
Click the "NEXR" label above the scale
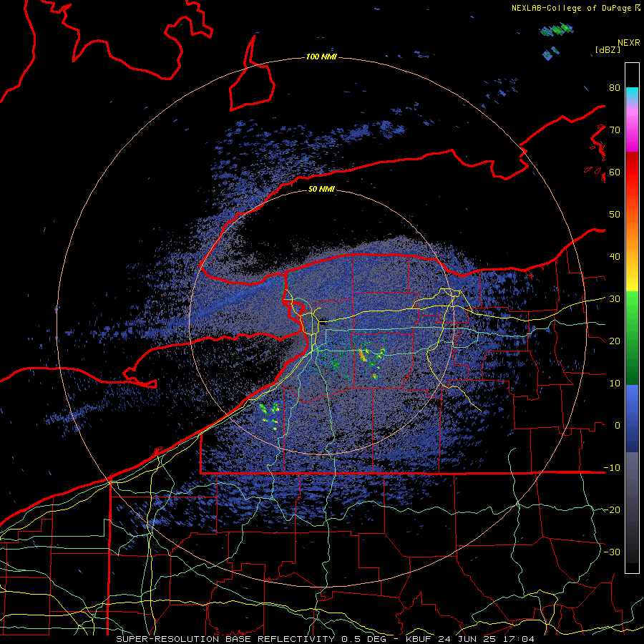[628, 43]
